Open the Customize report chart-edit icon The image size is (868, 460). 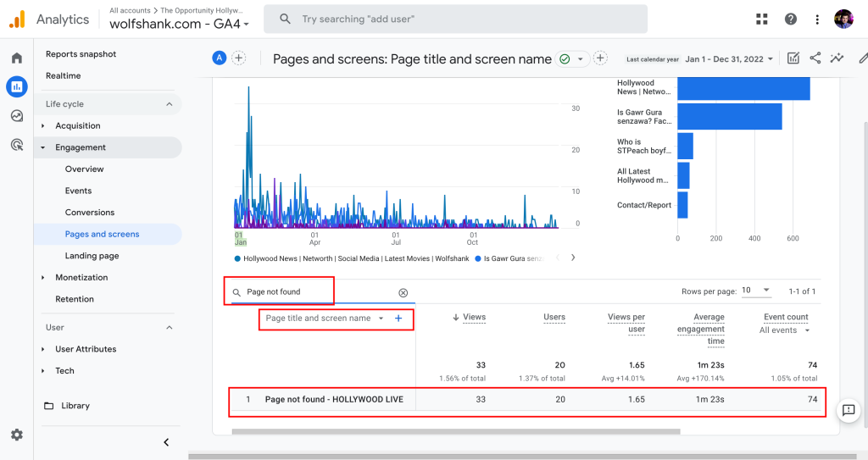coord(793,58)
